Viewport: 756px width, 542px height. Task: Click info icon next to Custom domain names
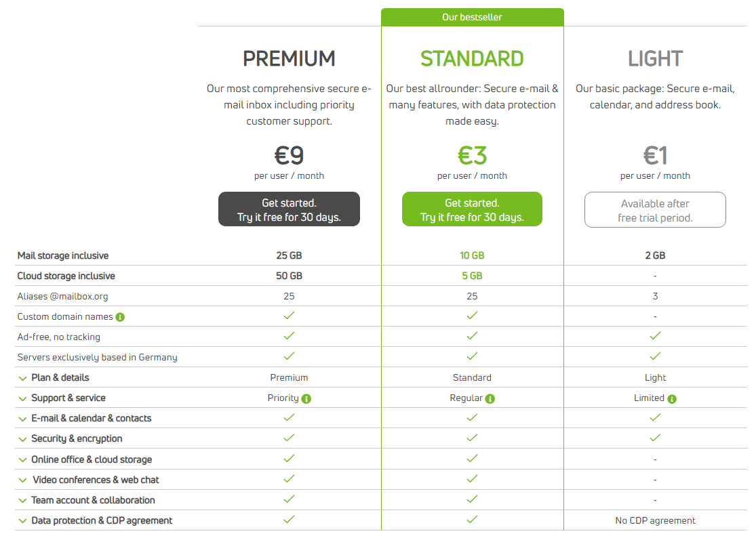(x=120, y=317)
